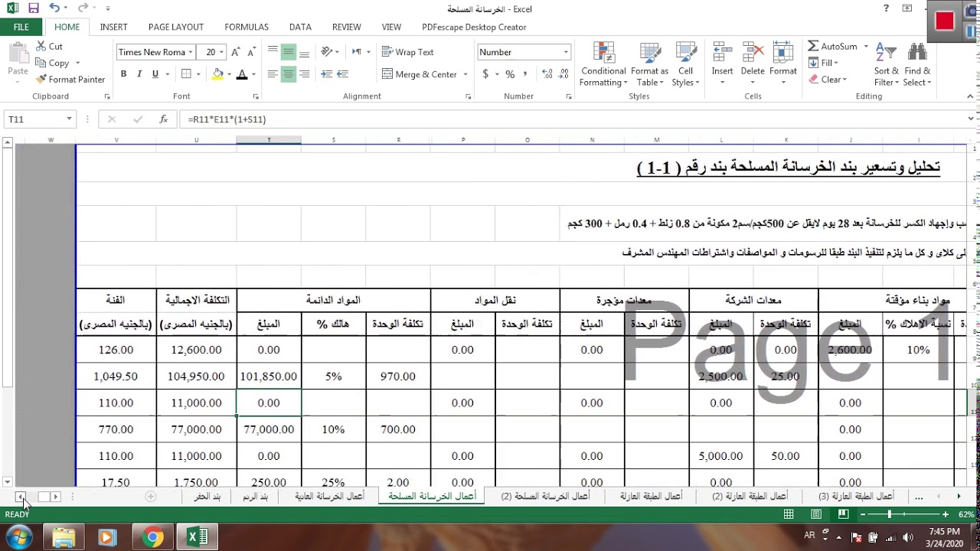
Task: Switch to the FORMULAS ribbon tab
Action: coord(247,27)
